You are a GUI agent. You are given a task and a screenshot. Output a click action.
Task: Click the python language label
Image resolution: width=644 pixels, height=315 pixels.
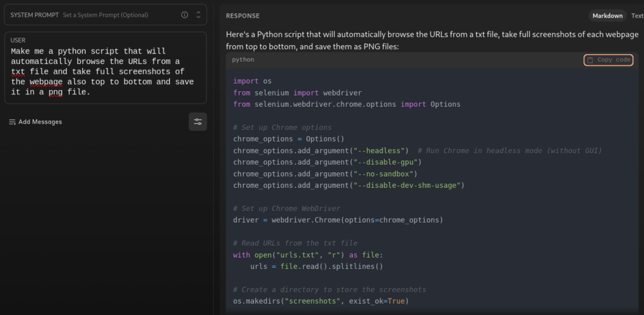click(243, 60)
